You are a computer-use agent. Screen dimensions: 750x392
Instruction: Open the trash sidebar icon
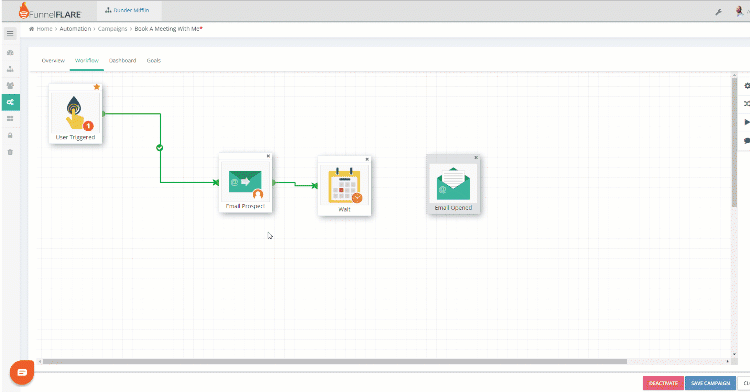click(x=10, y=152)
